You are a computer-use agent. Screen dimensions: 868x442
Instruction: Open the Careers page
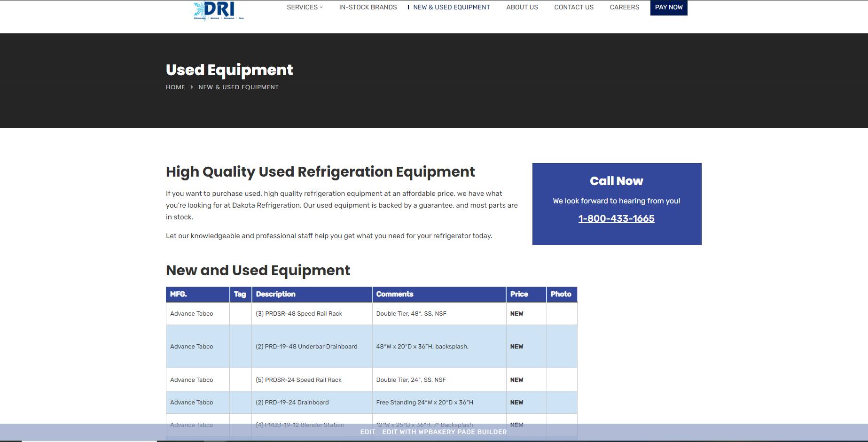[624, 8]
